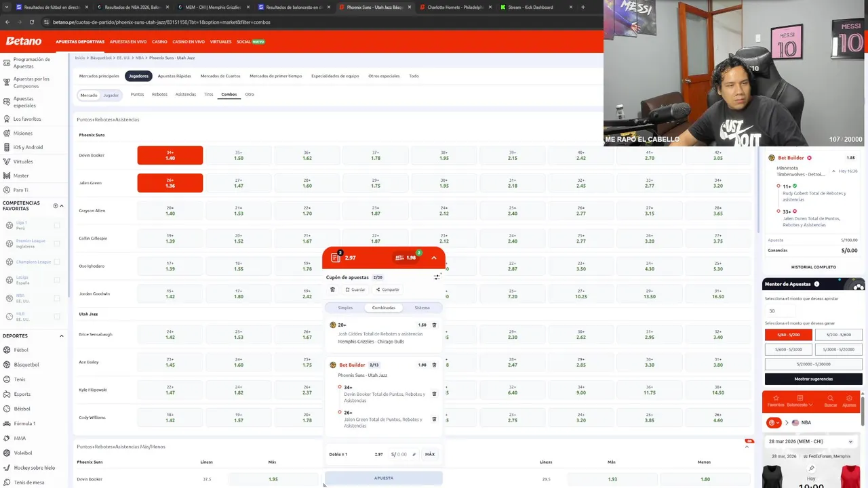
Task: Select the Fútbol sport icon
Action: [x=7, y=350]
